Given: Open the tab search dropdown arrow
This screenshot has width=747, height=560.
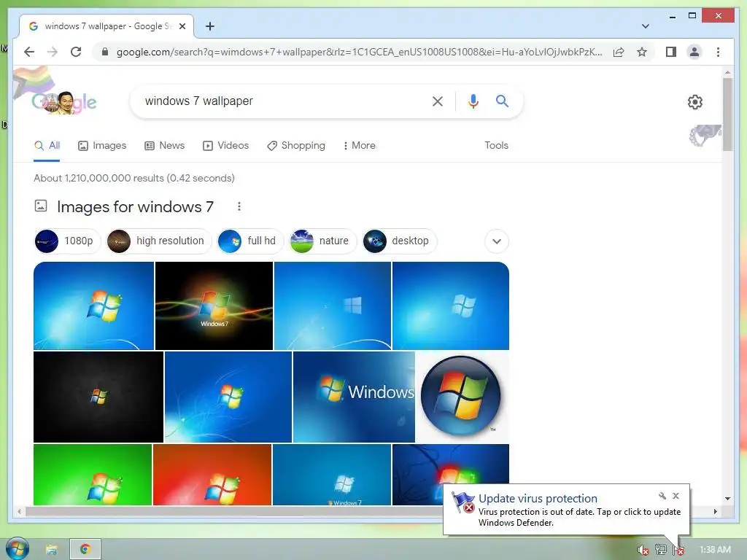Looking at the screenshot, I should tap(645, 26).
